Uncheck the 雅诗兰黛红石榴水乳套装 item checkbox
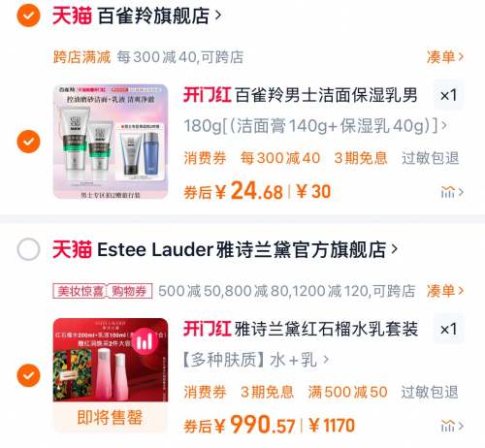485x448 pixels. 28,375
